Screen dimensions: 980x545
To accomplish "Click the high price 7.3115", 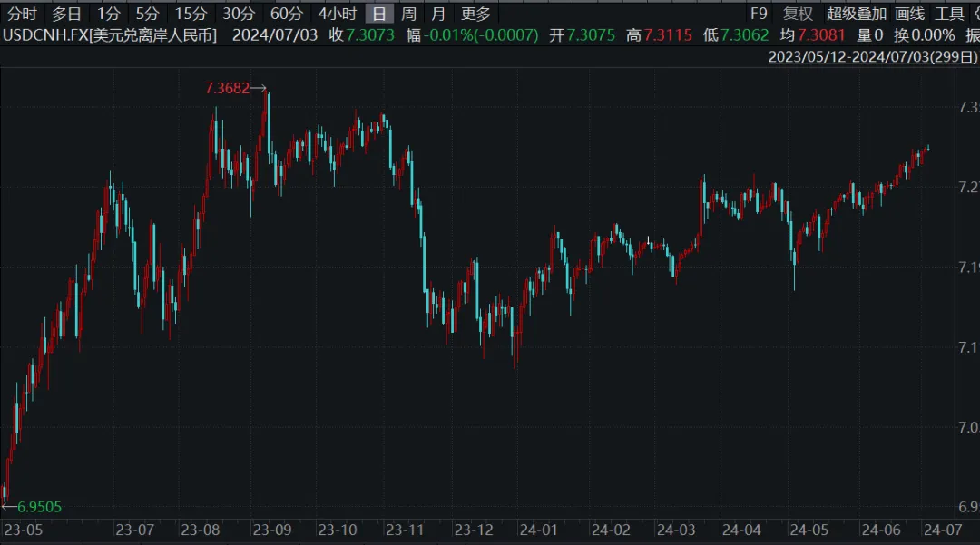I will (668, 35).
